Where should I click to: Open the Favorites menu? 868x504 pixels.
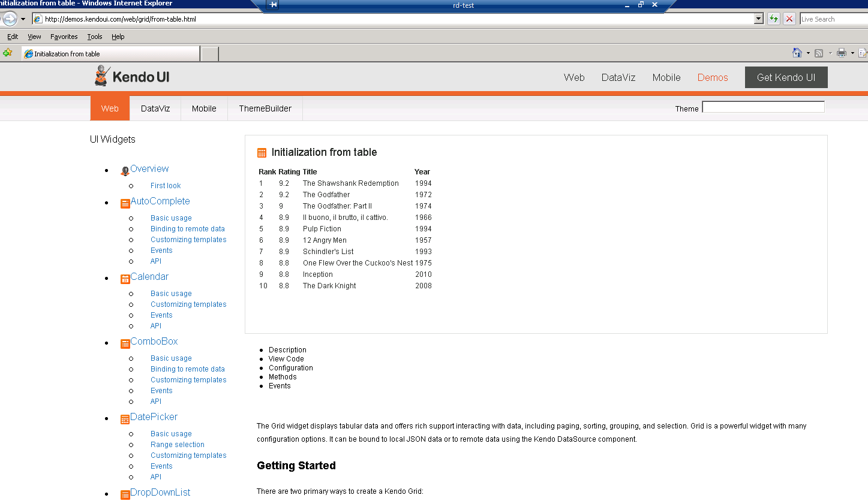(64, 37)
